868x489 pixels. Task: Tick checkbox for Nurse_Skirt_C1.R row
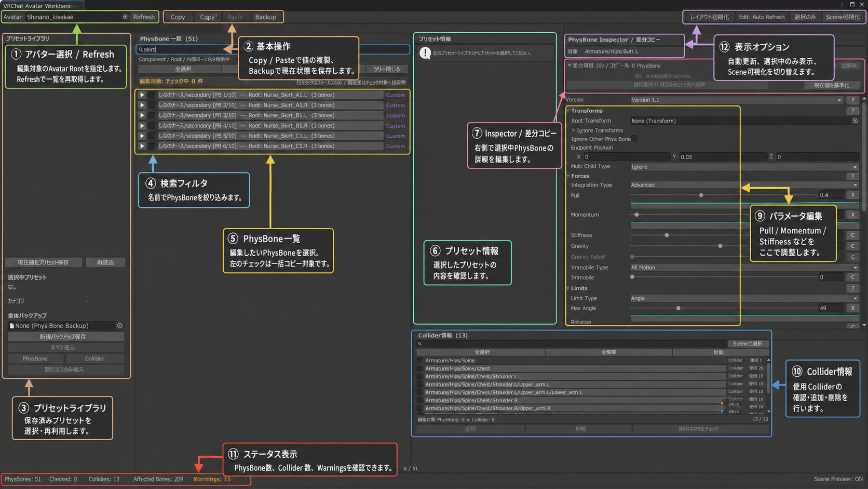point(152,146)
